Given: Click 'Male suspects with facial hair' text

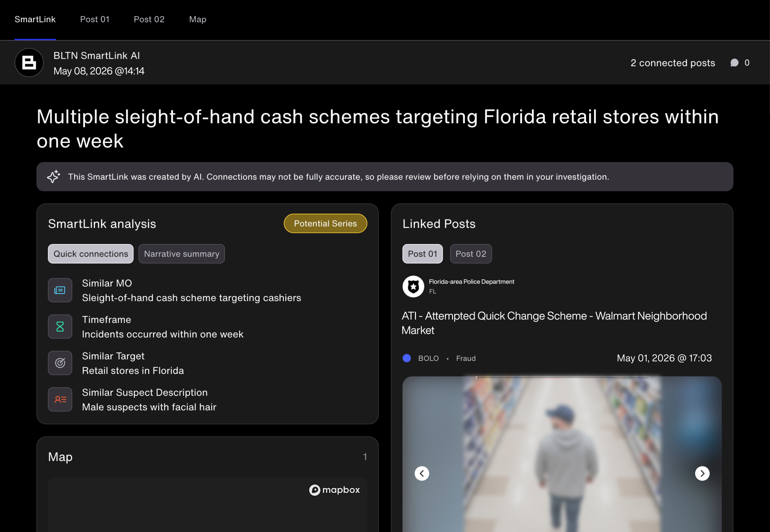Looking at the screenshot, I should point(149,407).
